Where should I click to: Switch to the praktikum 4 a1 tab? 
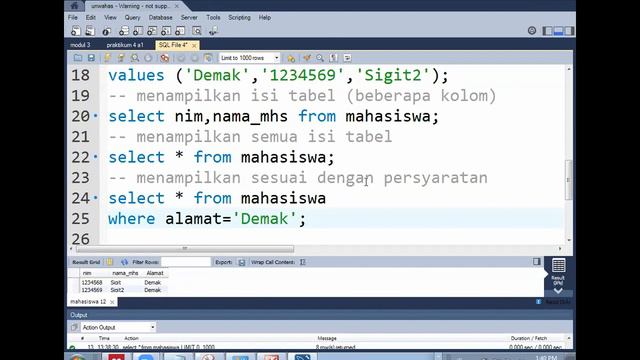125,45
